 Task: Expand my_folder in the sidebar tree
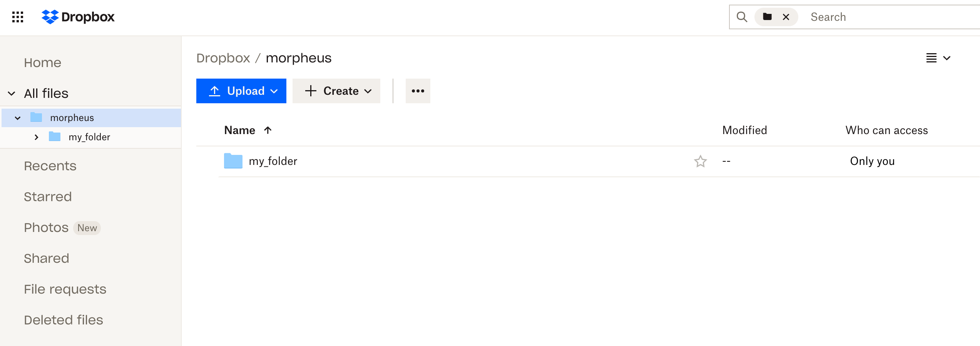pyautogui.click(x=37, y=137)
